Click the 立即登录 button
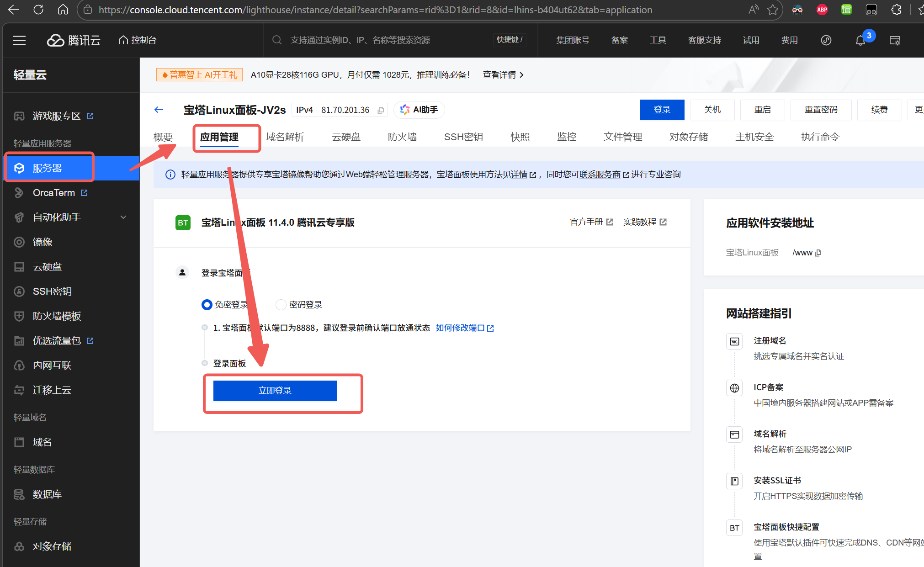This screenshot has width=924, height=567. (275, 391)
